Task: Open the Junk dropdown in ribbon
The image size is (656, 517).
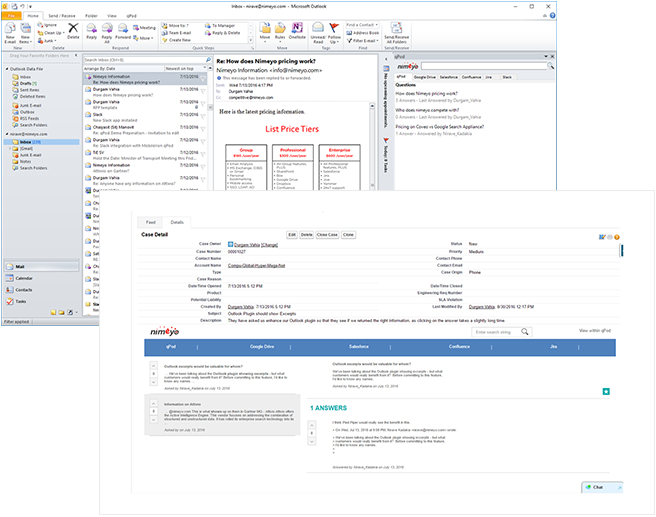Action: tap(47, 41)
